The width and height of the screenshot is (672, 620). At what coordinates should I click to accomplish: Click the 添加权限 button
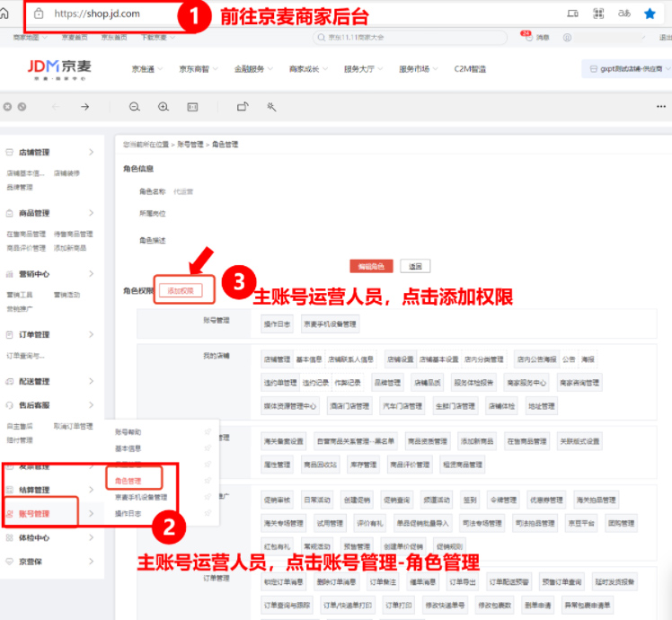tap(181, 291)
